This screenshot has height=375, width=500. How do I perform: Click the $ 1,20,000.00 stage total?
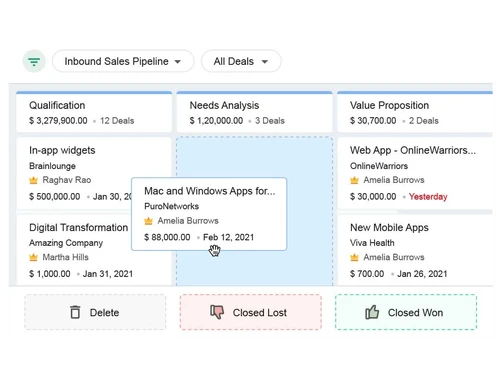216,121
